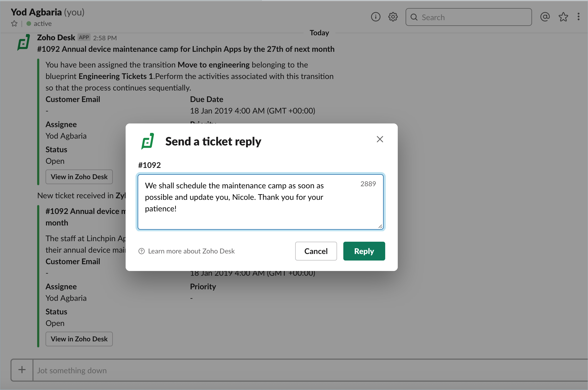Click the Zoho Desk app avatar in message
This screenshot has width=588, height=390.
click(x=24, y=42)
